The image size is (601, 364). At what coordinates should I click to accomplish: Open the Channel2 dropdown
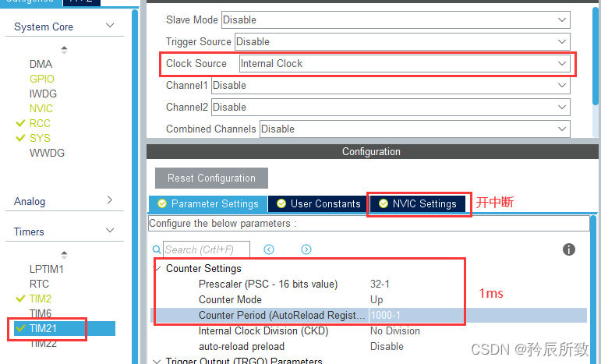click(391, 108)
